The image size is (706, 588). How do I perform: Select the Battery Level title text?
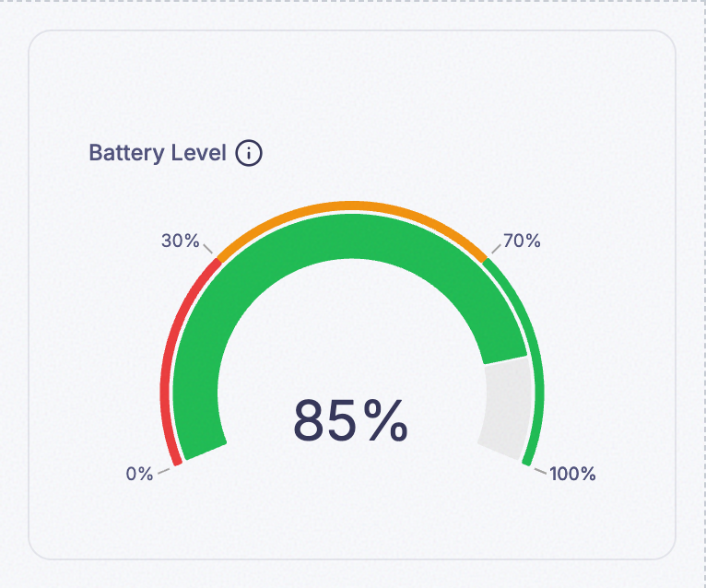[157, 153]
